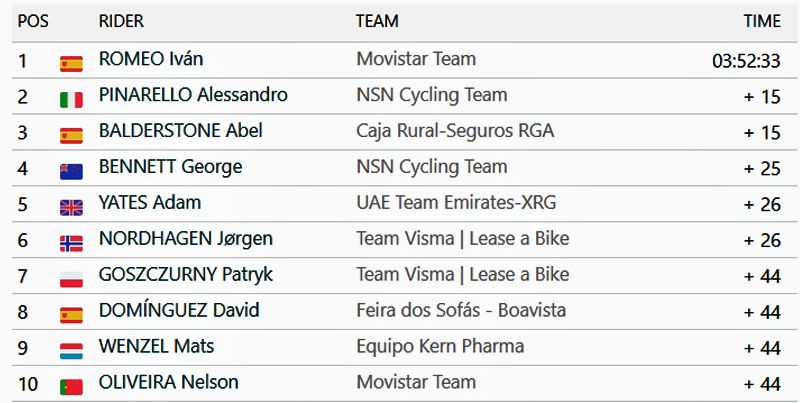Viewport: 800px width, 403px height.
Task: Click the Norwegian flag beside NORDHAGEN Jørgen
Action: (x=71, y=243)
